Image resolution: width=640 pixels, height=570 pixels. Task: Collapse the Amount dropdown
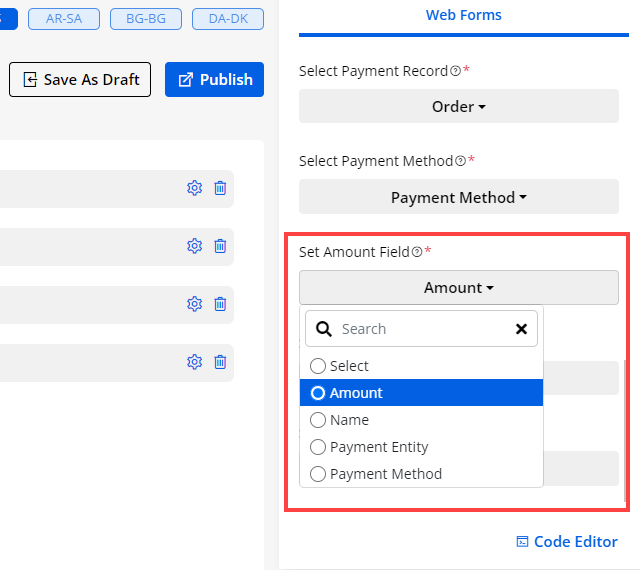coord(458,288)
